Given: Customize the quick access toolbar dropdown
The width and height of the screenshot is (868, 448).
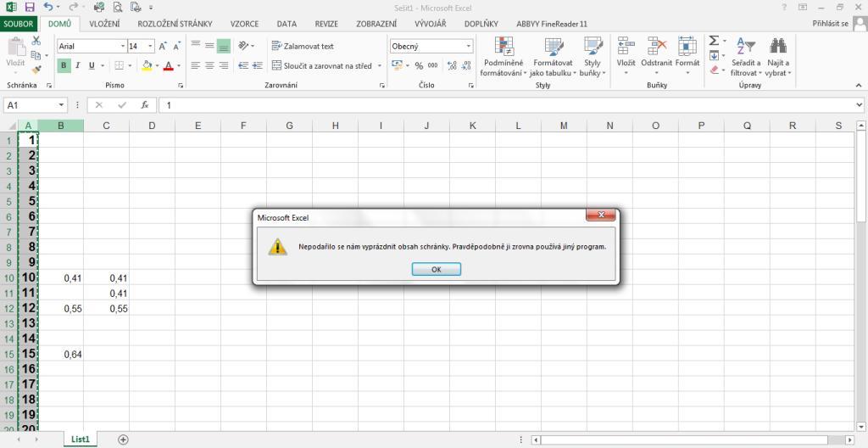Looking at the screenshot, I should [x=151, y=8].
